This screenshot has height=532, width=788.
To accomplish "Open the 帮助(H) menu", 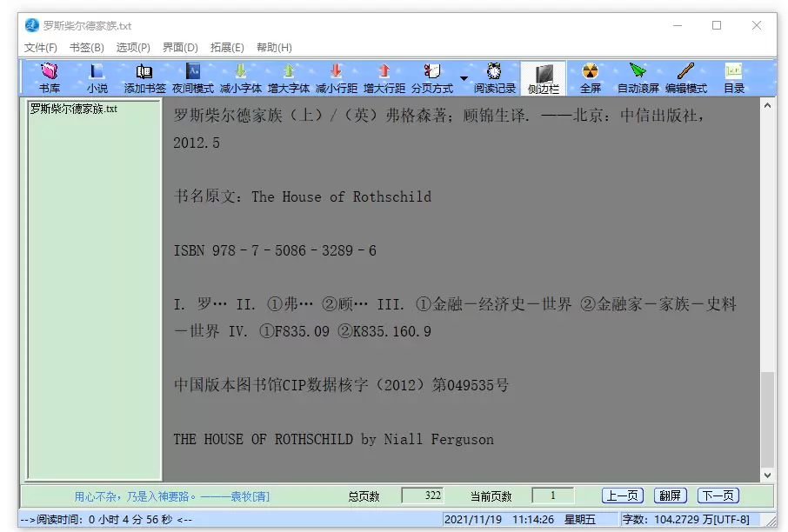I will pyautogui.click(x=274, y=47).
